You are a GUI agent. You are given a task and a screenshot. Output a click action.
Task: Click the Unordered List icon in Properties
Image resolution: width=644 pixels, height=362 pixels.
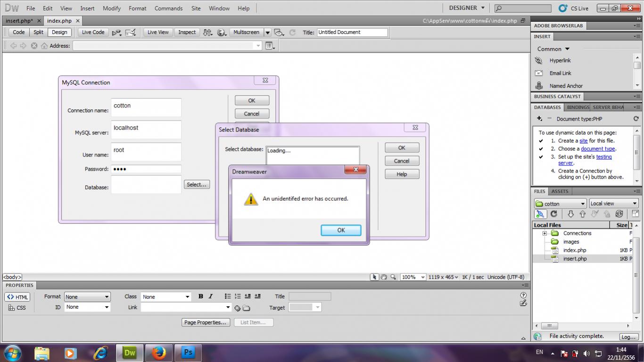pos(228,296)
